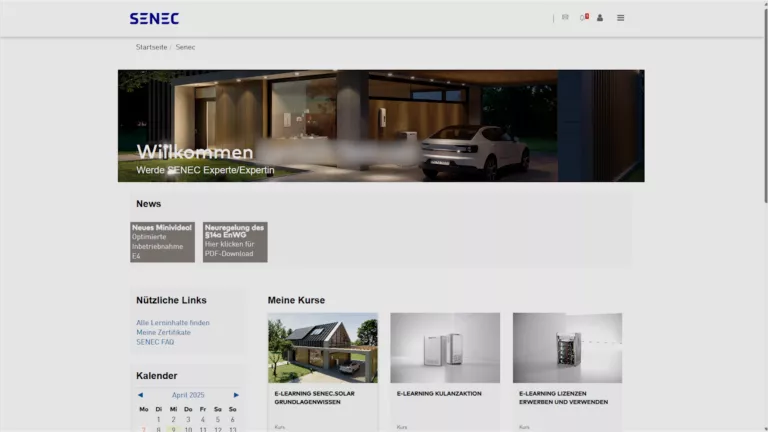This screenshot has height=432, width=768.
Task: Click the Meine Kurse heading
Action: (296, 300)
